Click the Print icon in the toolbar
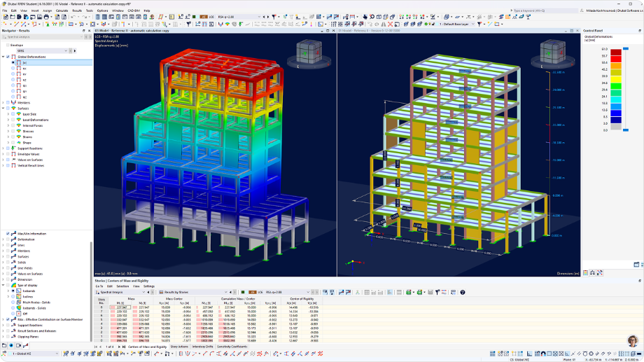 [46, 17]
